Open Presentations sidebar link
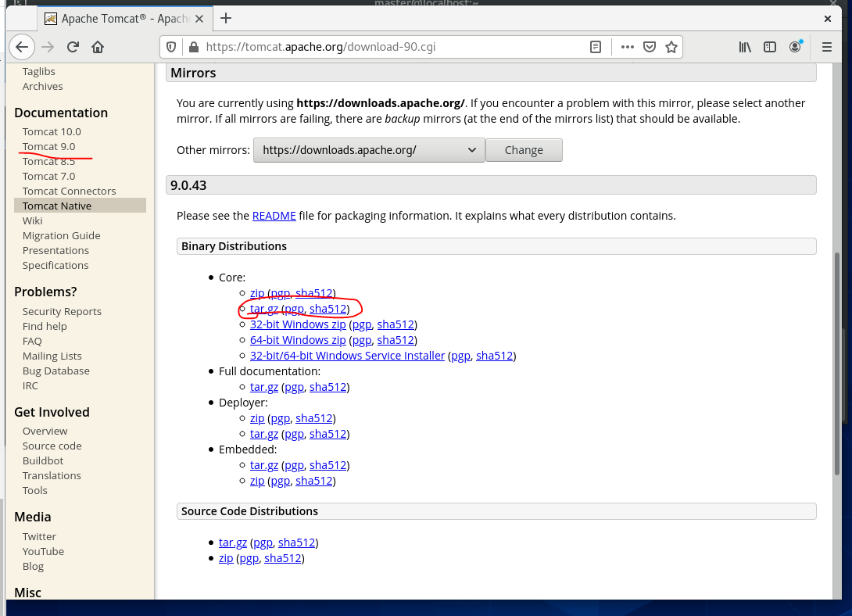The width and height of the screenshot is (852, 616). [x=55, y=250]
